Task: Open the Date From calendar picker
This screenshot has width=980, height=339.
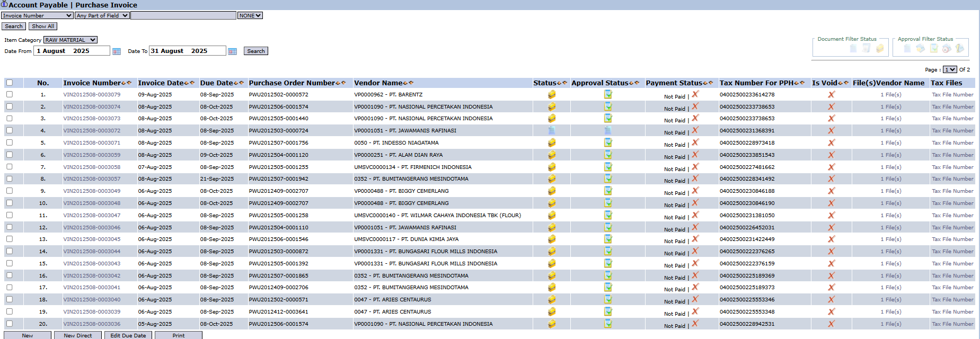Action: 117,51
